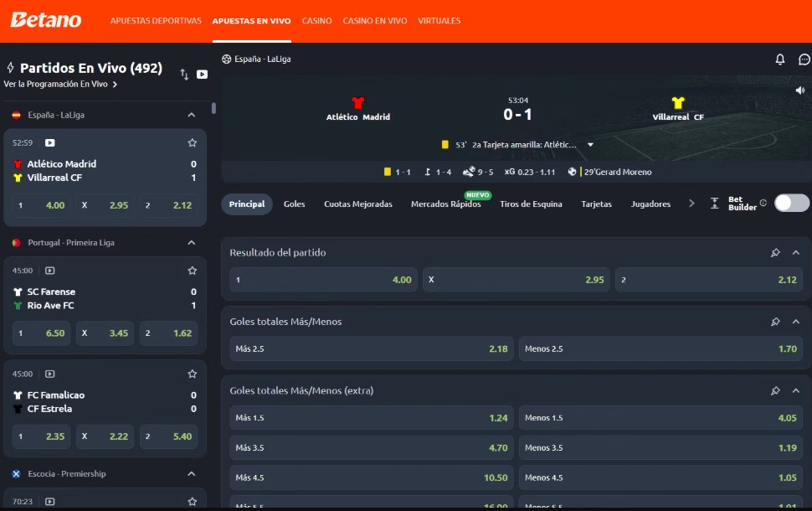The width and height of the screenshot is (812, 511).
Task: Filter live matches with streaming video icon
Action: [202, 74]
